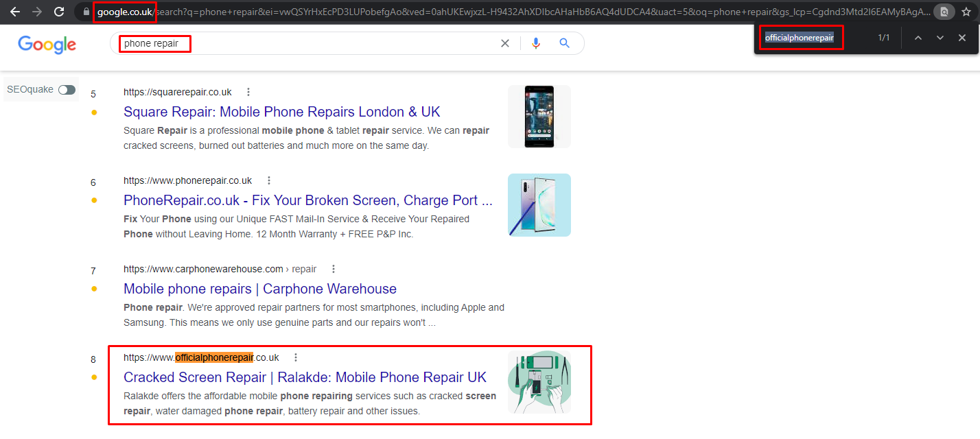Screen dimensions: 980x439
Task: Close the find-in-page bar
Action: point(962,38)
